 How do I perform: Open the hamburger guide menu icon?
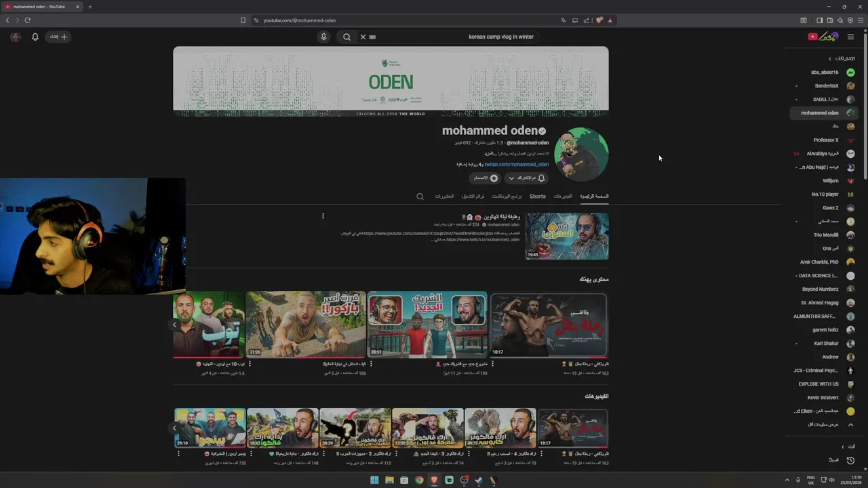[x=850, y=37]
